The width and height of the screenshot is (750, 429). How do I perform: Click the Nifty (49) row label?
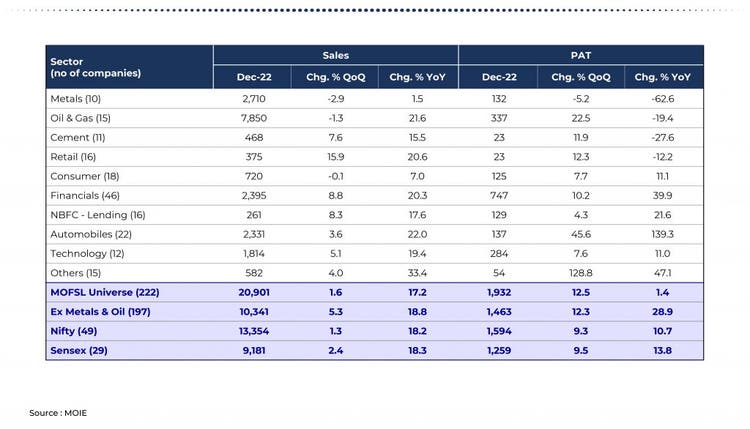coord(72,331)
